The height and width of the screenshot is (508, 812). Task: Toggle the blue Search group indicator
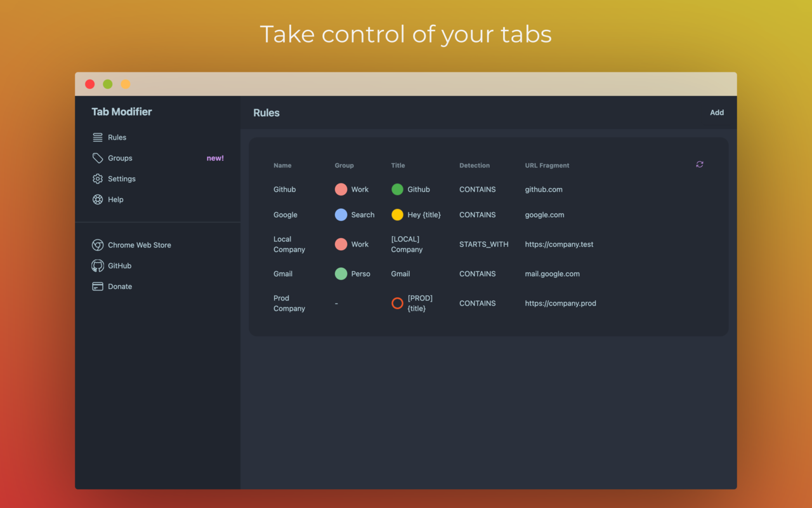click(x=341, y=215)
